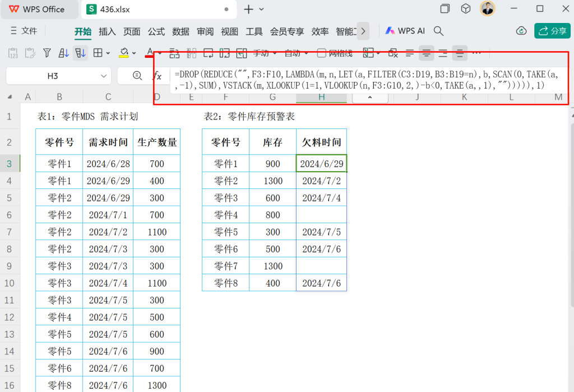
Task: Select row 3 header
Action: pyautogui.click(x=10, y=163)
